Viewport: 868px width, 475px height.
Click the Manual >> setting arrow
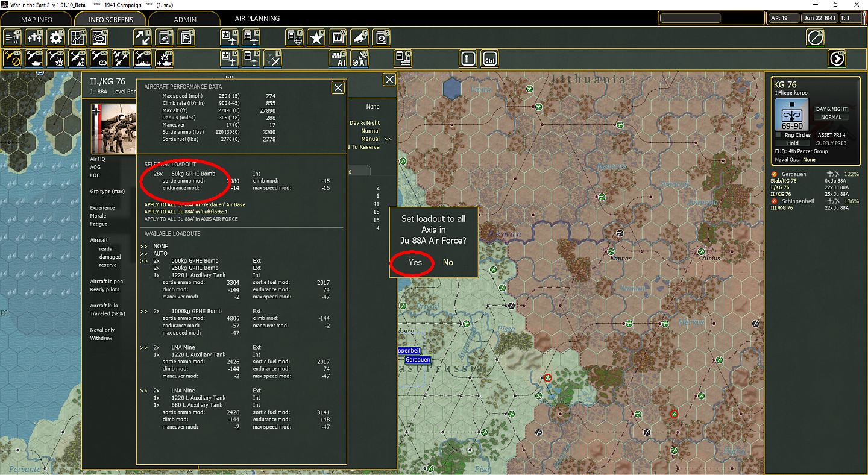pos(388,139)
